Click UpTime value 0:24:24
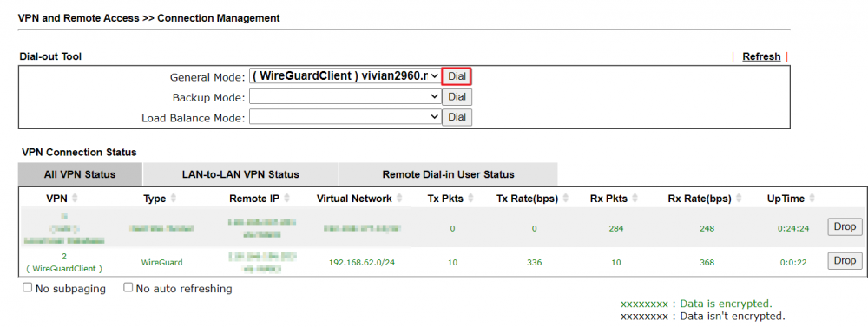Image resolution: width=868 pixels, height=327 pixels. 794,228
